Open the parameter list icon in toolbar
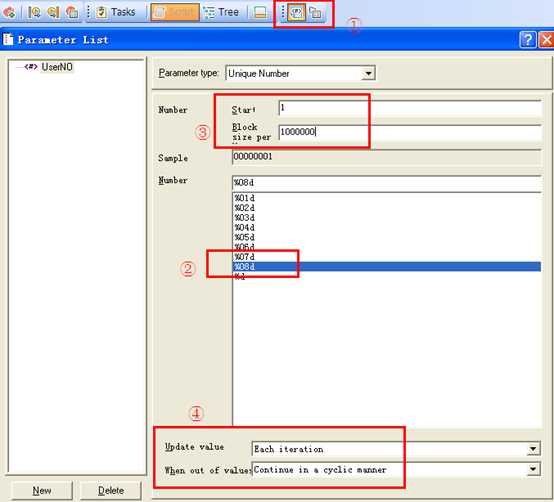This screenshot has height=502, width=554. [x=296, y=13]
